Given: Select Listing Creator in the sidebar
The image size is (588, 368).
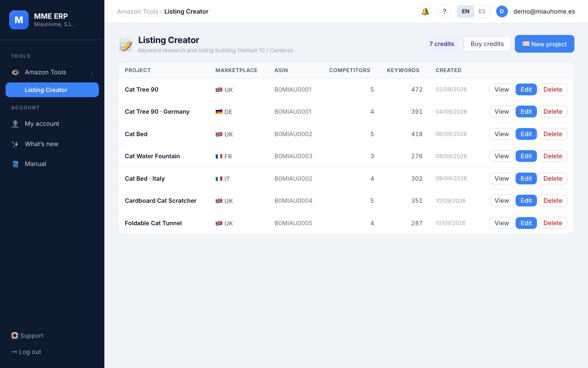Looking at the screenshot, I should coord(52,90).
